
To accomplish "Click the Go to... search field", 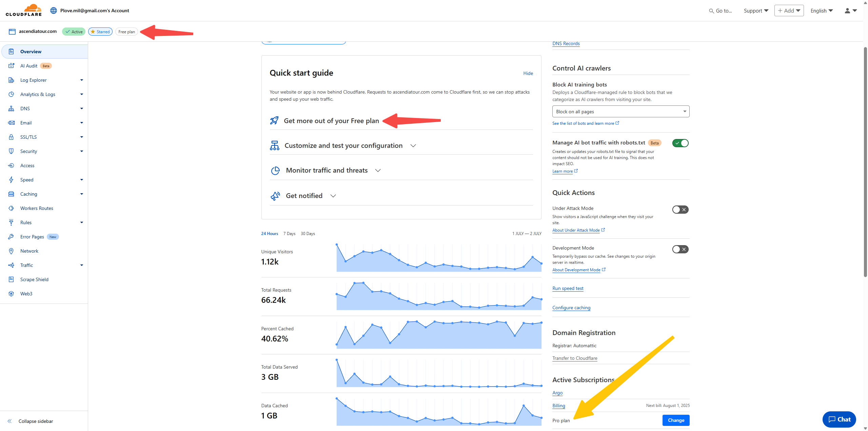I will pyautogui.click(x=721, y=11).
